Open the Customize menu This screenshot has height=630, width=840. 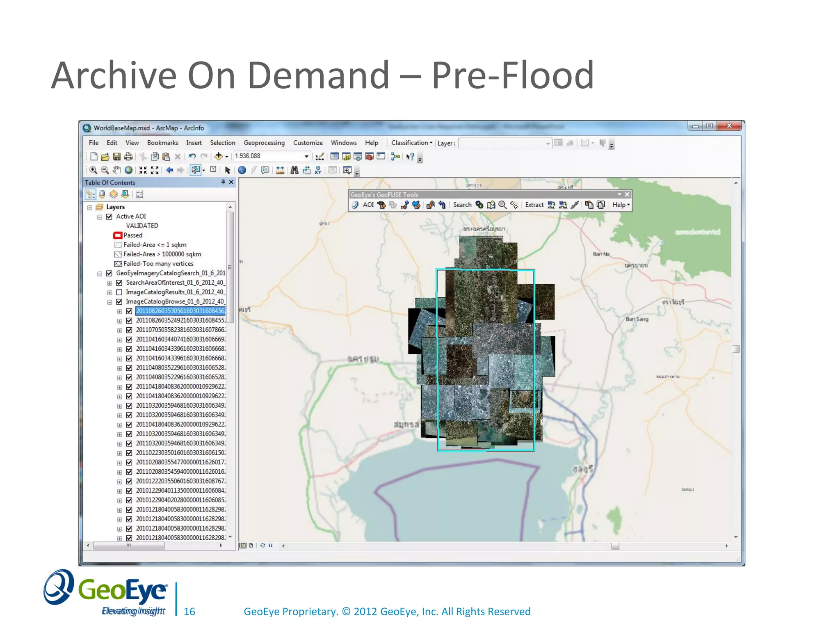click(x=308, y=143)
